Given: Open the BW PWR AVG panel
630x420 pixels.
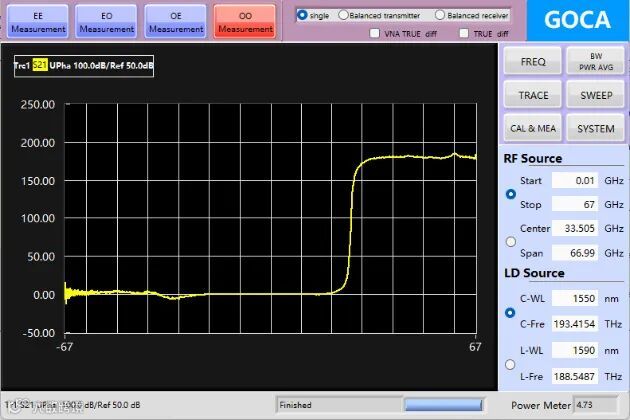Looking at the screenshot, I should click(596, 61).
